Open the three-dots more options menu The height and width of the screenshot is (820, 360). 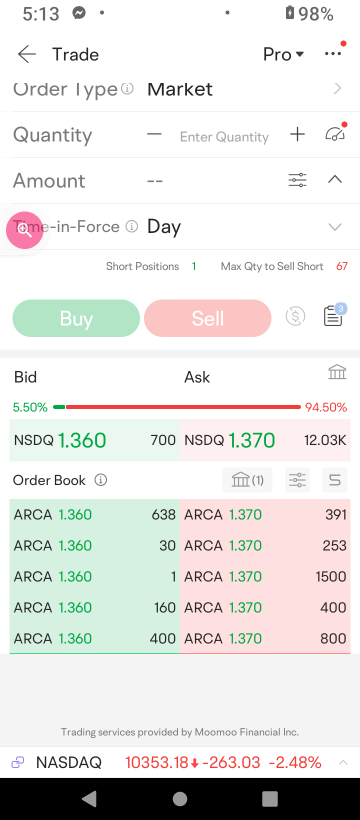coord(333,53)
